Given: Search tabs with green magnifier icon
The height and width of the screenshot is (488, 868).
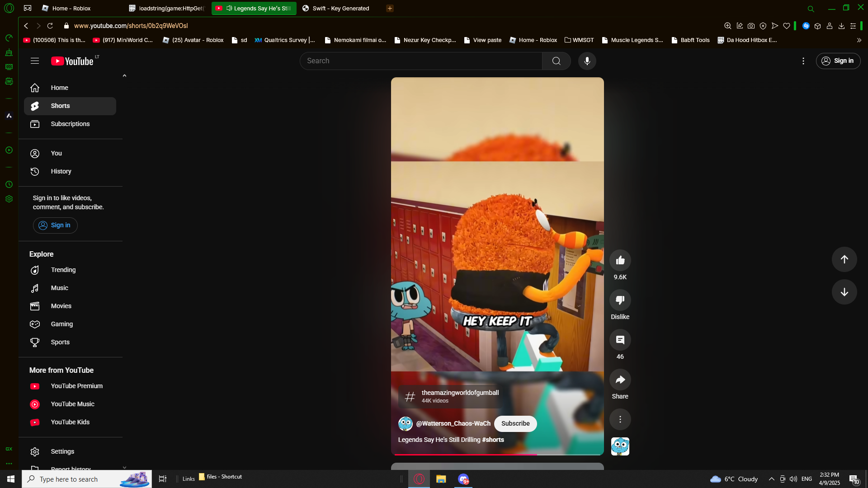Looking at the screenshot, I should click(x=811, y=9).
